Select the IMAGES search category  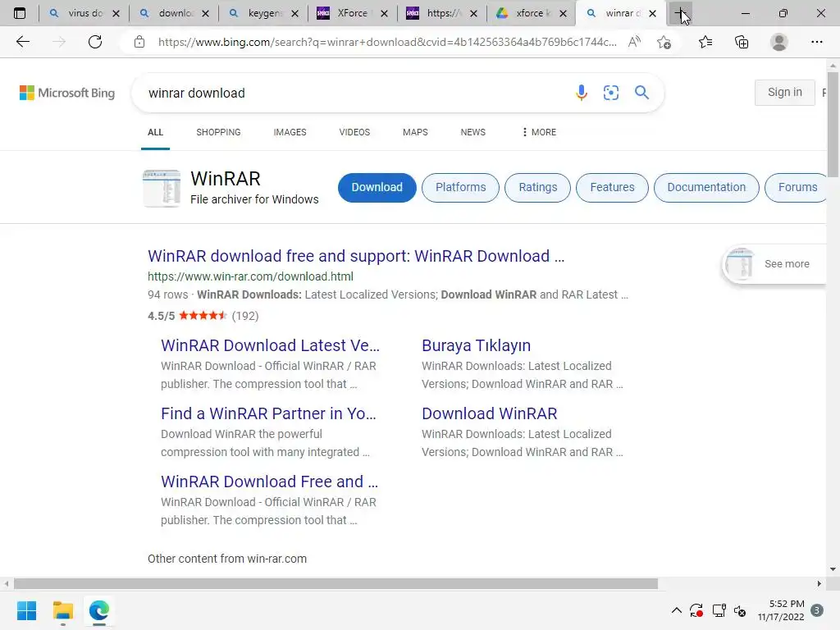(290, 132)
